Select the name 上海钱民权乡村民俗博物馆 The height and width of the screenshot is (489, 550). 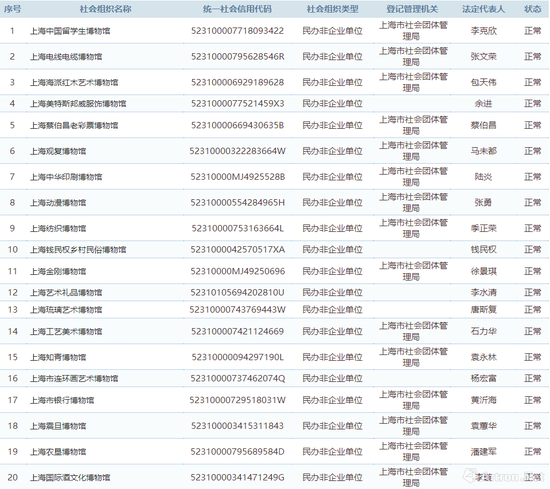click(x=78, y=249)
